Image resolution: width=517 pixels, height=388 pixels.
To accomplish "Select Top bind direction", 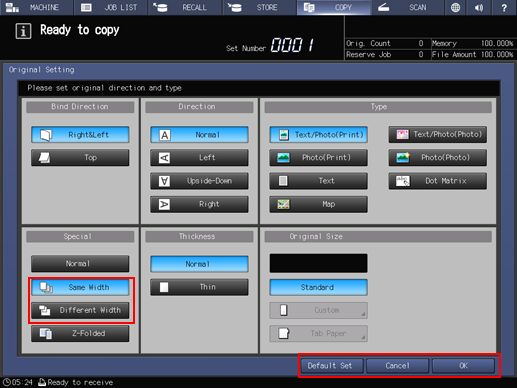I will pos(80,158).
